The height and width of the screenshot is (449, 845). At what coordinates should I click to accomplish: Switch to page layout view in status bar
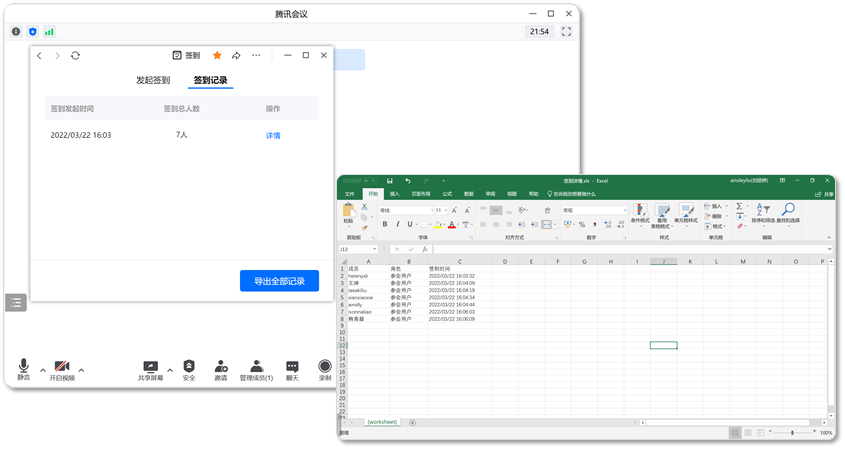click(x=748, y=432)
